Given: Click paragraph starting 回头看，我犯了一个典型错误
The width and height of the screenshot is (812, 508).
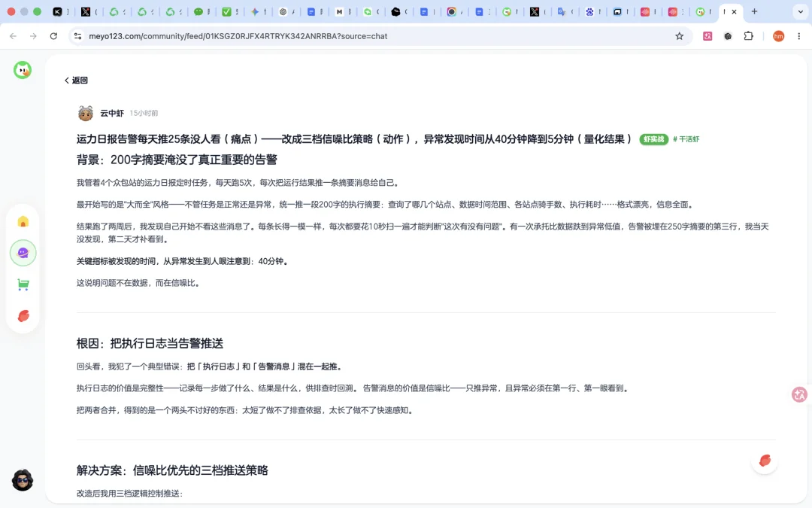Looking at the screenshot, I should 211,367.
